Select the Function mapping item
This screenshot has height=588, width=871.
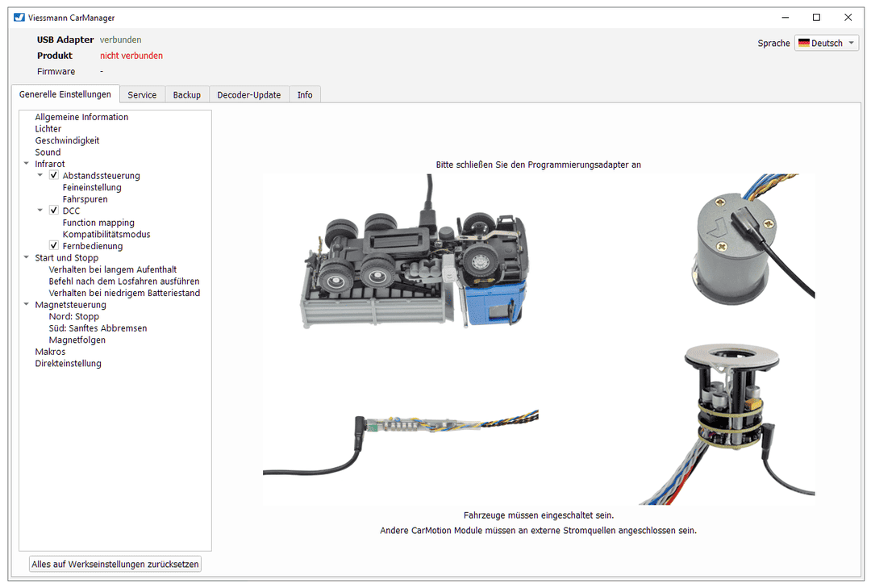point(98,223)
